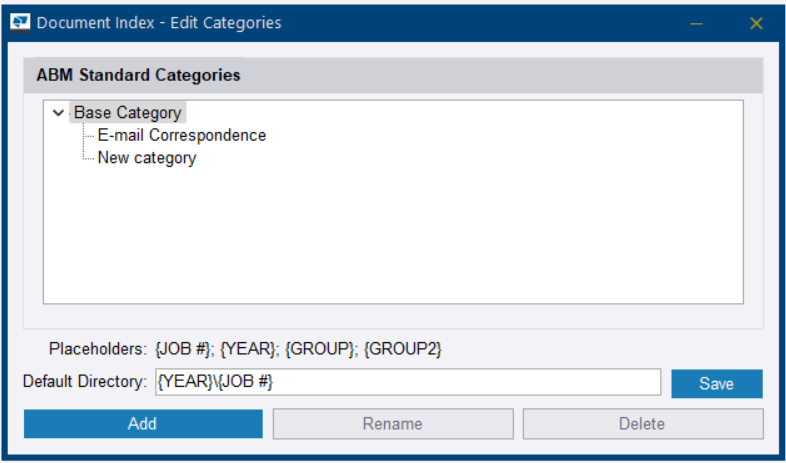The image size is (786, 463).
Task: Delete the selected category
Action: coord(642,424)
